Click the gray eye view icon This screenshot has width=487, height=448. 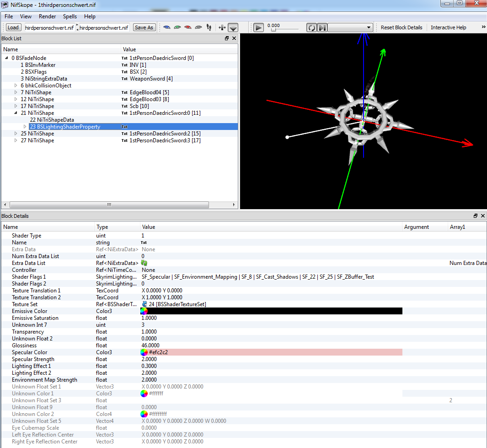tap(198, 27)
